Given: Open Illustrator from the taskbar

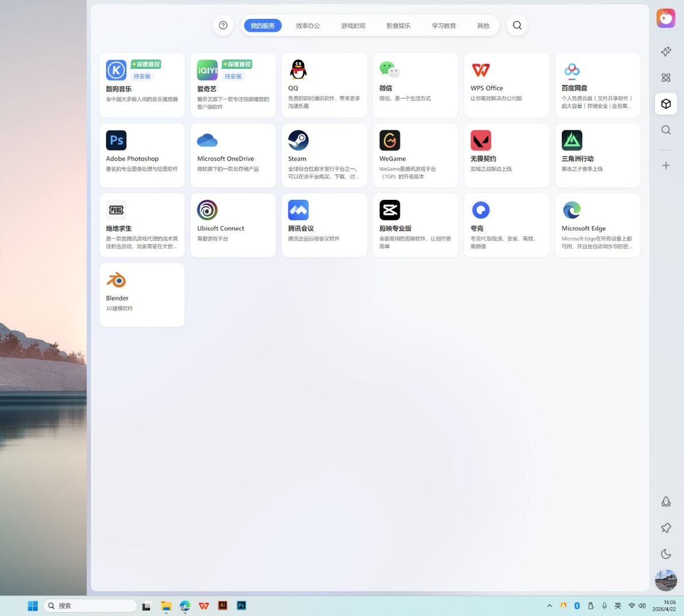Looking at the screenshot, I should point(223,605).
